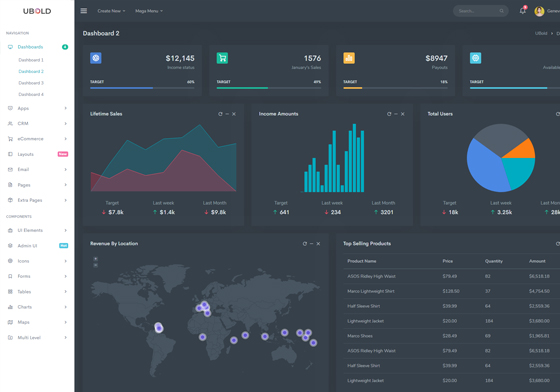Refresh the Lifetime Sales card
This screenshot has width=560, height=392.
[x=220, y=114]
